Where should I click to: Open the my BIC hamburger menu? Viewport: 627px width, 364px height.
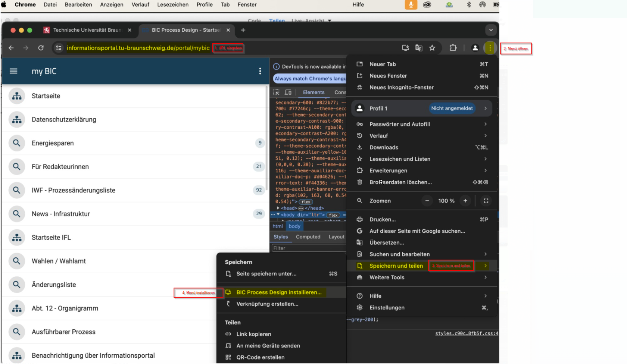pyautogui.click(x=13, y=71)
